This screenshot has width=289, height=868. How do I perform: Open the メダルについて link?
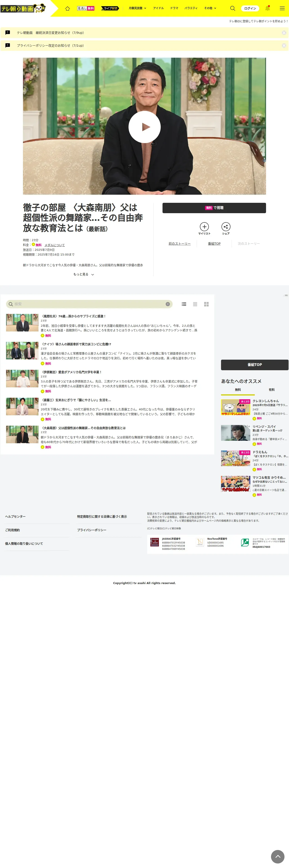click(54, 245)
